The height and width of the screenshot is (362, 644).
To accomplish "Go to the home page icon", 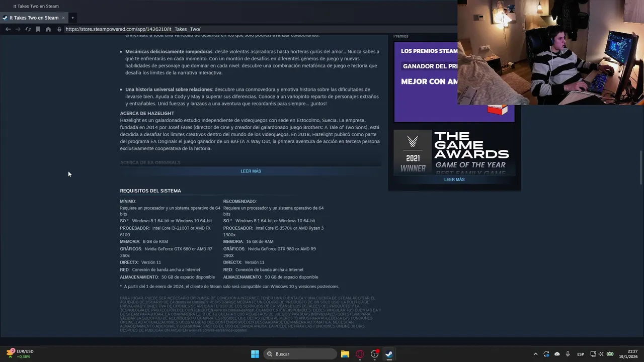I will tap(48, 29).
